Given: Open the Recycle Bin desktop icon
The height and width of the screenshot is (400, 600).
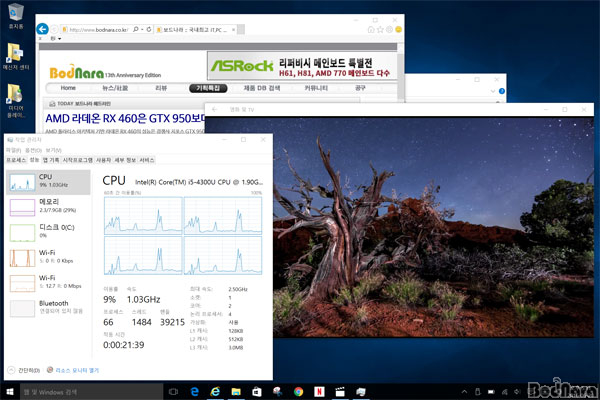Looking at the screenshot, I should click(16, 16).
